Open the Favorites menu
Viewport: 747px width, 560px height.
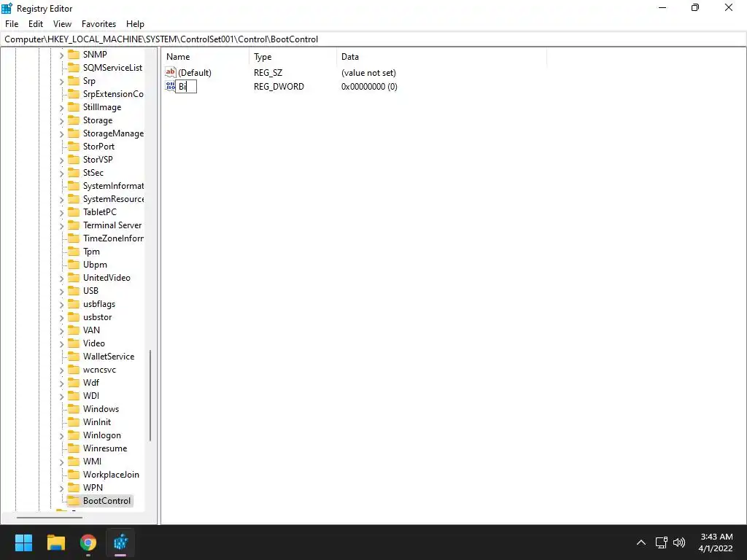coord(98,24)
